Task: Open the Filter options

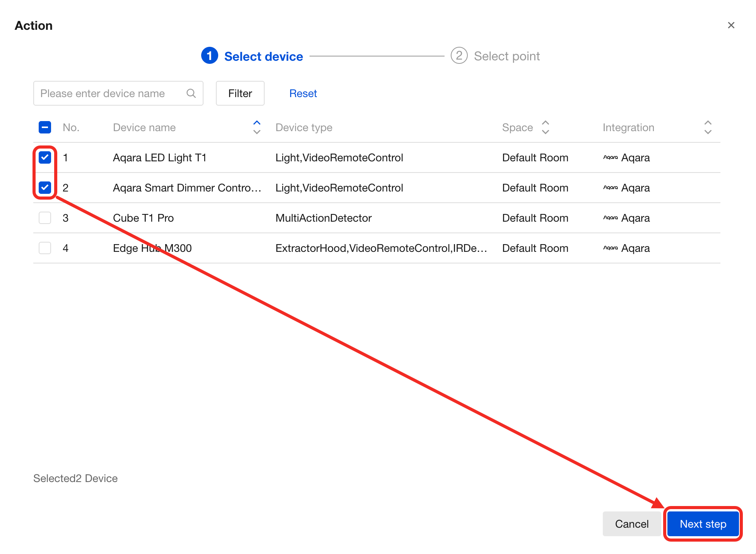Action: (240, 93)
